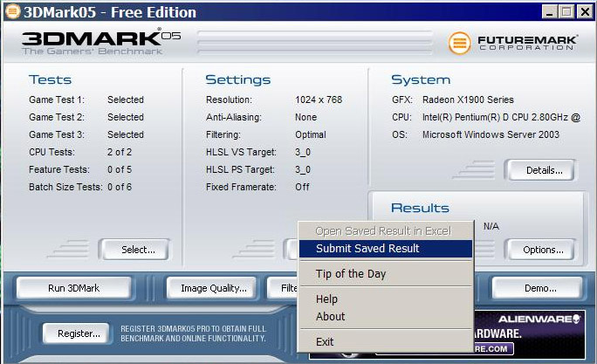Click the Alienware advertisement banner
Screen dimensions: 597x364
[x=529, y=334]
